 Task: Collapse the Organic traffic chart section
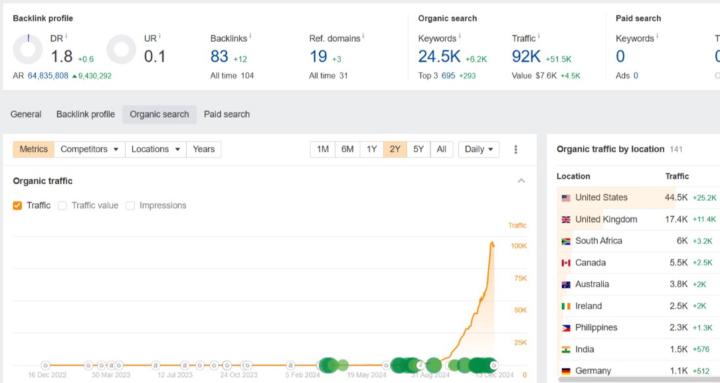tap(521, 181)
